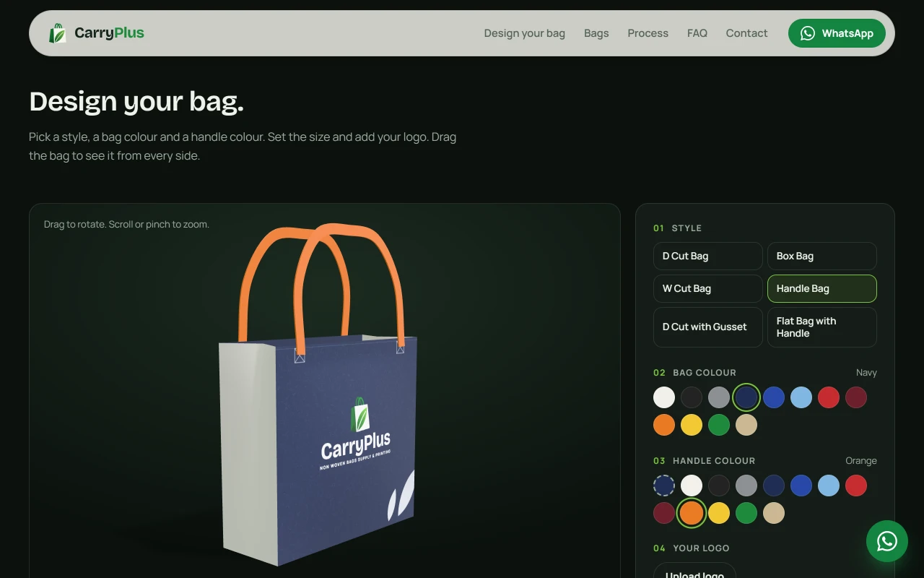The width and height of the screenshot is (924, 578).
Task: Set bag colour to black
Action: click(x=692, y=397)
